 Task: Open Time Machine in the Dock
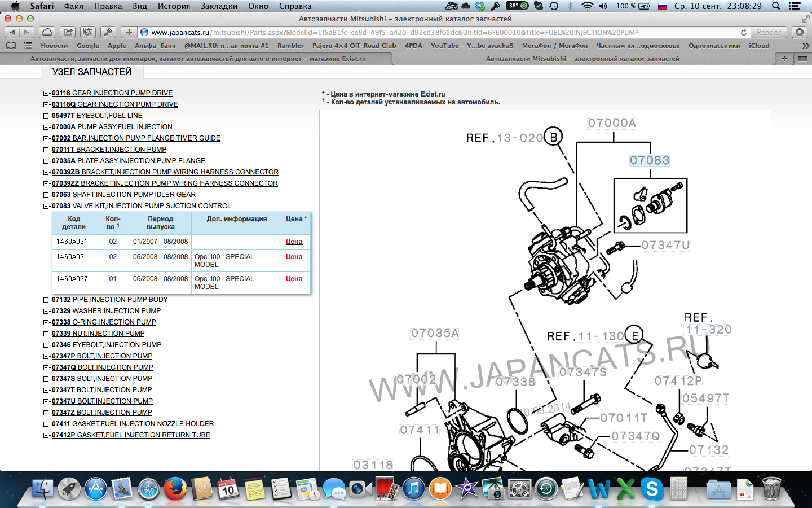546,489
